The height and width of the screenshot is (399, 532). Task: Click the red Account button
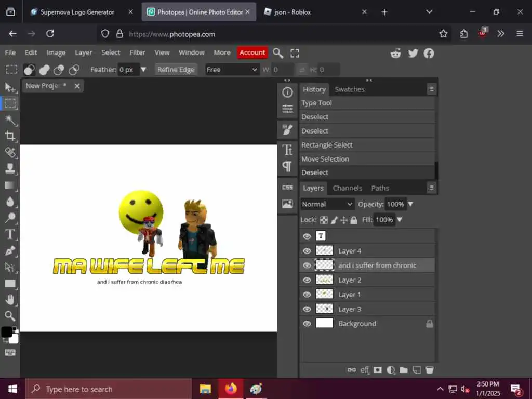click(252, 52)
